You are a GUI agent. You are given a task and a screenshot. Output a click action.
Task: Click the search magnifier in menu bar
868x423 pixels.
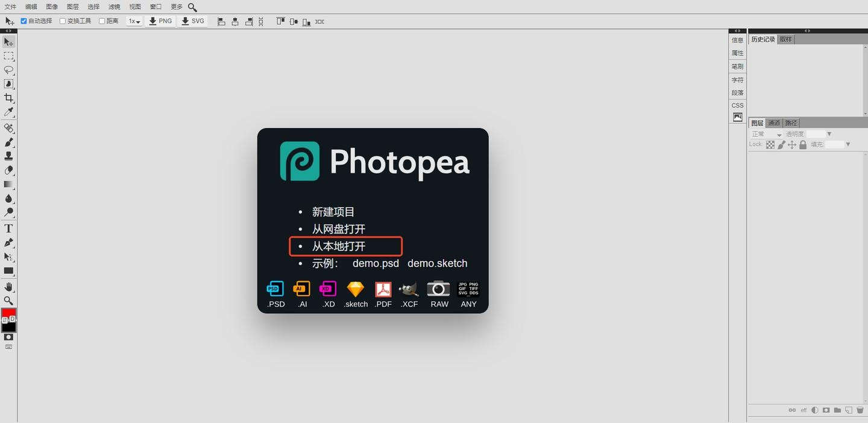click(192, 7)
